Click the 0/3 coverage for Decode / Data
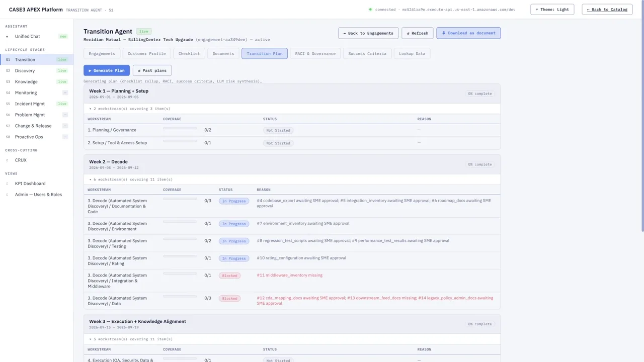The width and height of the screenshot is (644, 362). coord(208,298)
